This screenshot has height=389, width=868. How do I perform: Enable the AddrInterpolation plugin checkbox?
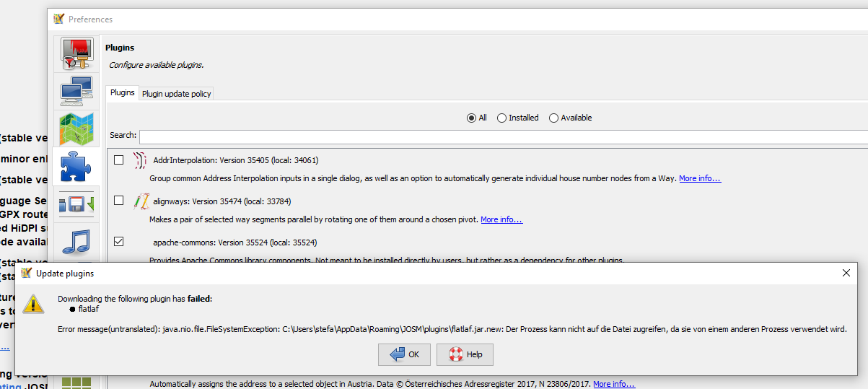[119, 160]
